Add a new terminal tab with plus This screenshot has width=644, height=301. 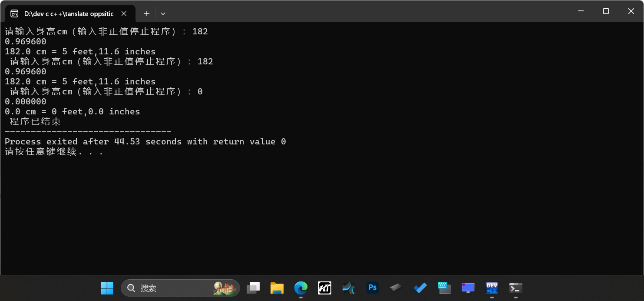tap(147, 14)
